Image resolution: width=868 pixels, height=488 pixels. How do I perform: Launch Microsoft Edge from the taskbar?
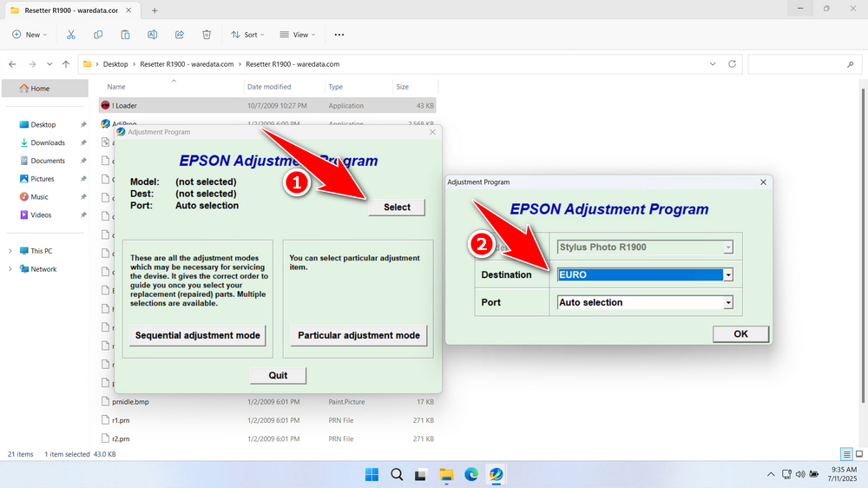pyautogui.click(x=471, y=475)
